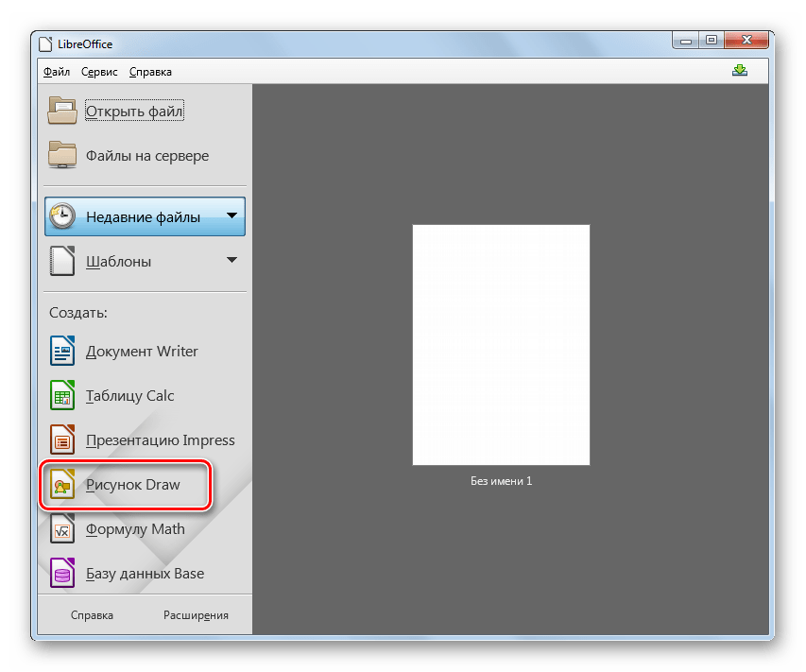
Task: Open the Без имени 1 document thumbnail
Action: tap(501, 345)
